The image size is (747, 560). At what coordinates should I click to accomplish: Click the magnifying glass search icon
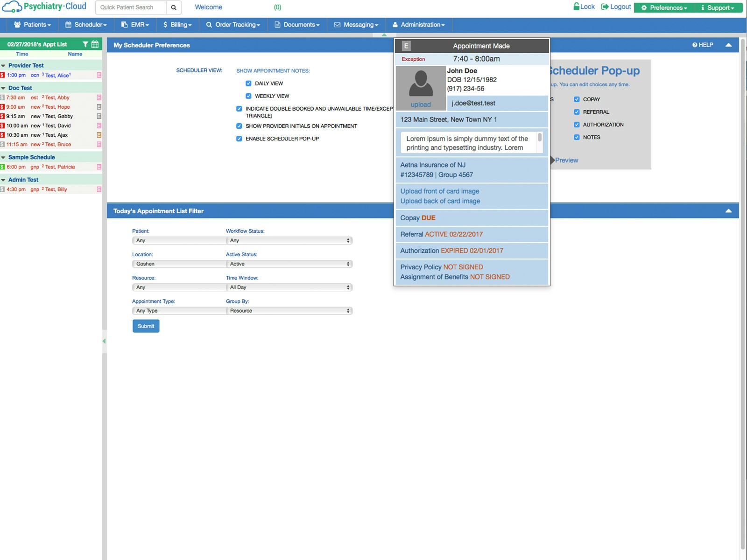click(173, 7)
